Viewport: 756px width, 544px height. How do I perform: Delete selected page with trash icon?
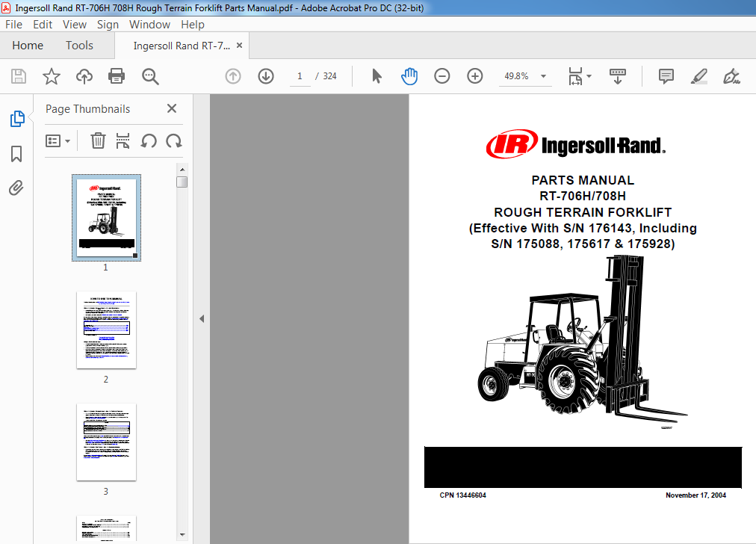tap(98, 140)
